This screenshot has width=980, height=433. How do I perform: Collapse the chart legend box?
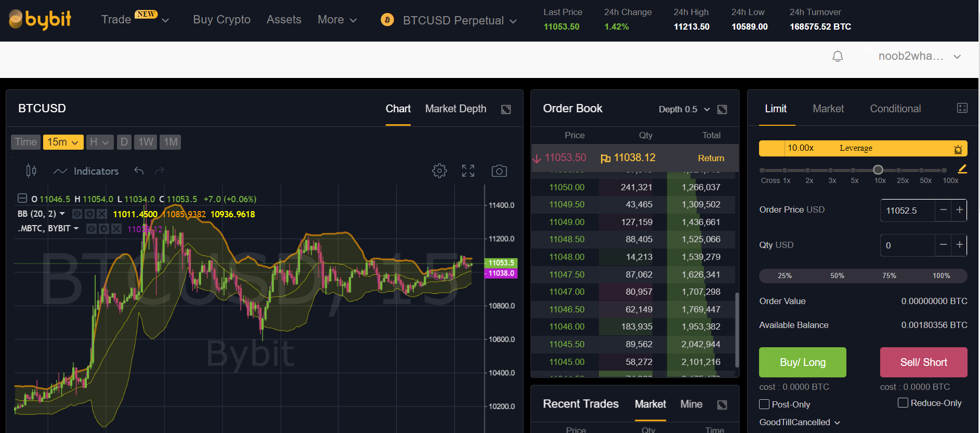click(x=22, y=198)
